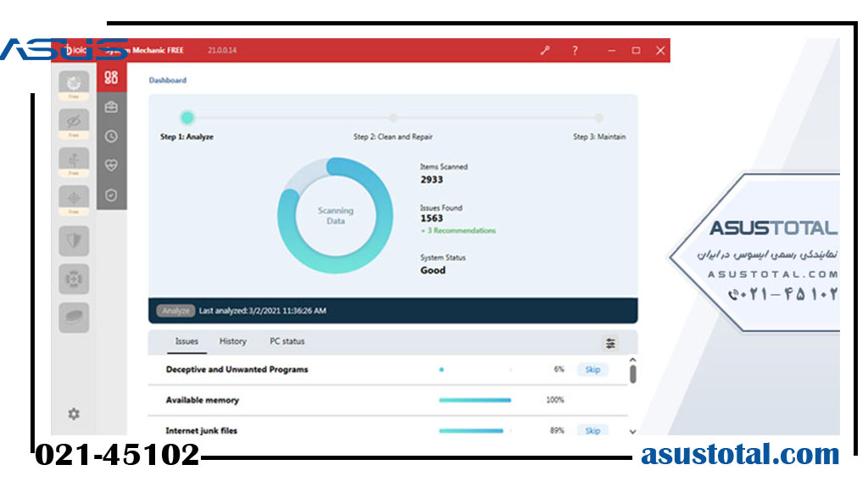
Task: Minimize the System Mechanic window
Action: [612, 50]
